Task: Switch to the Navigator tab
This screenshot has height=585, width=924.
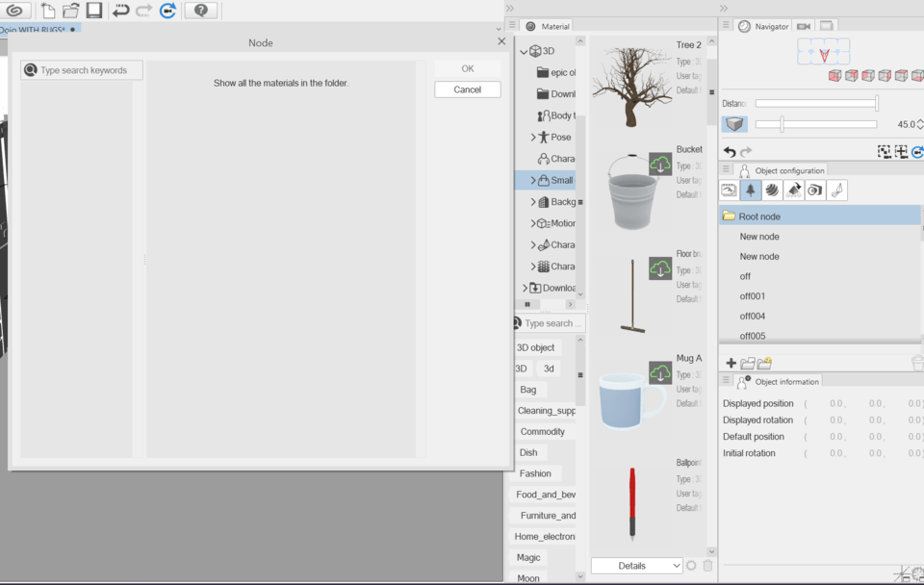Action: click(x=763, y=26)
